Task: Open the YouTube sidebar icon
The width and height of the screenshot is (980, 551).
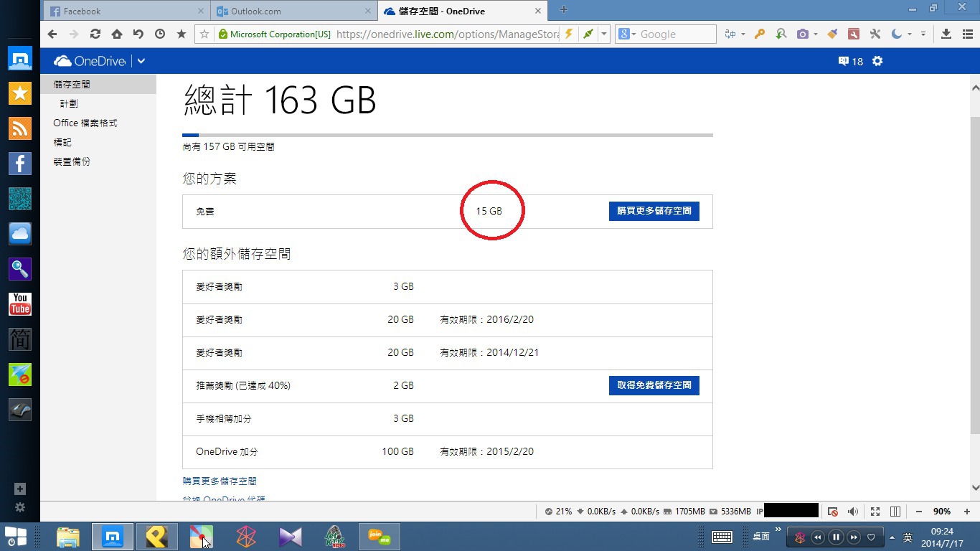Action: click(x=20, y=304)
